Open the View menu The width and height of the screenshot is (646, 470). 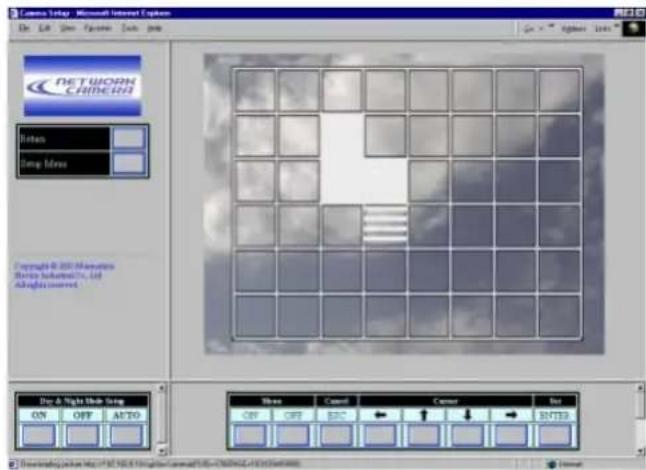[x=68, y=28]
